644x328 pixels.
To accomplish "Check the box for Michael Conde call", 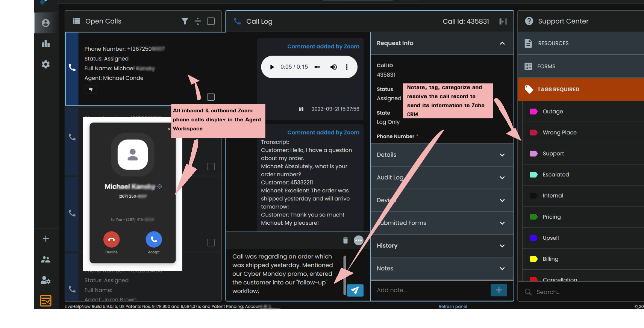I will pos(211,97).
